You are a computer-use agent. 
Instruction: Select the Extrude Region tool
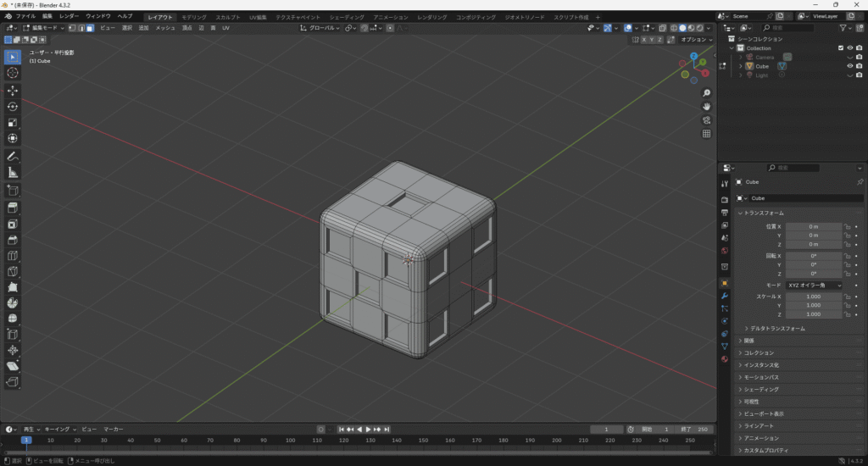pyautogui.click(x=12, y=208)
